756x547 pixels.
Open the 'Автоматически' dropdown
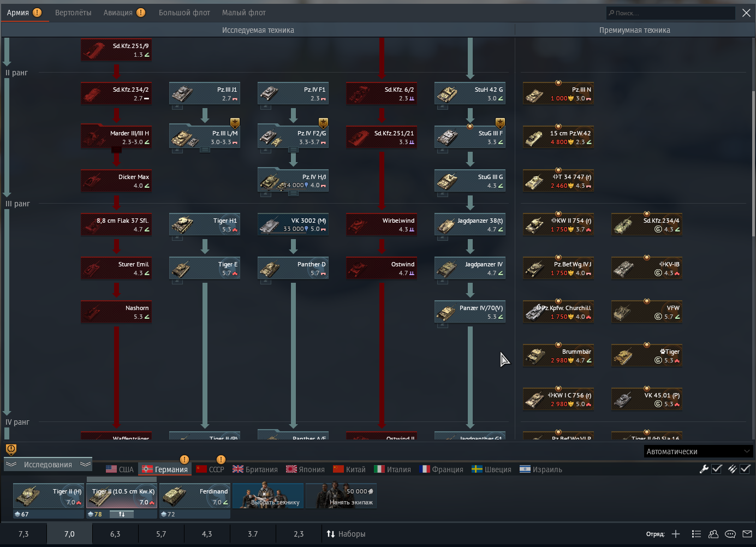point(699,451)
